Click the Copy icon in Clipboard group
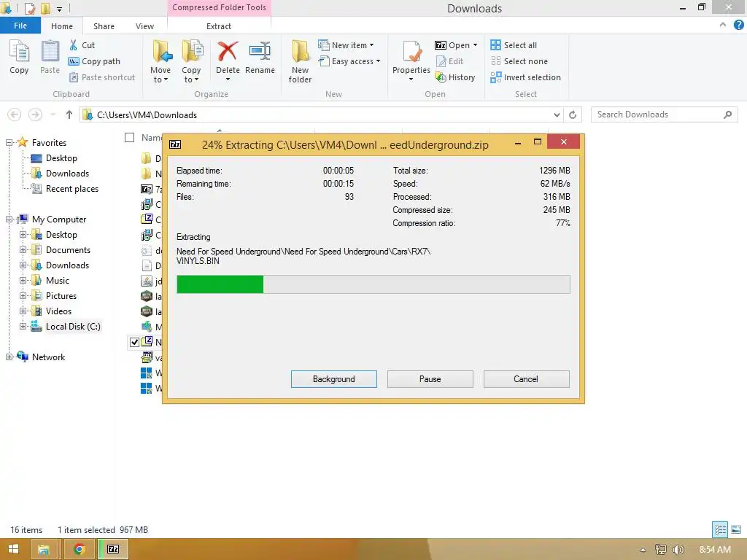This screenshot has width=747, height=560. pos(19,57)
